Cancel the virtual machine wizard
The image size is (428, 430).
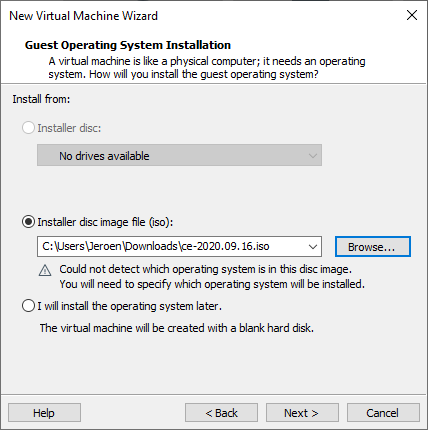pos(383,413)
